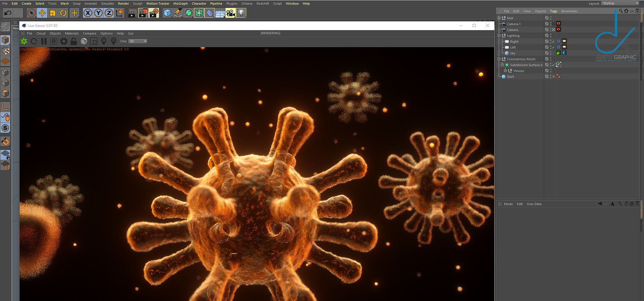The width and height of the screenshot is (644, 301).
Task: Disable green checkmark on Right light
Action: click(x=553, y=41)
